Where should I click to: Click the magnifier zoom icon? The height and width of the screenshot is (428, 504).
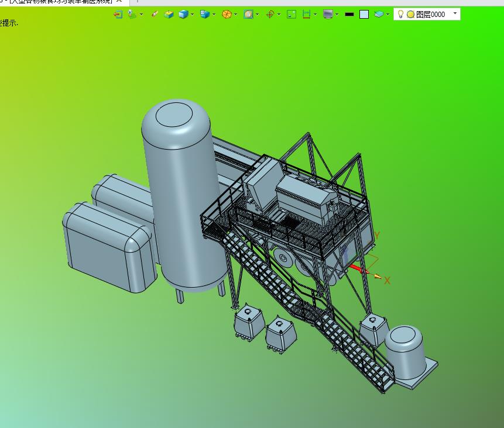coord(248,15)
